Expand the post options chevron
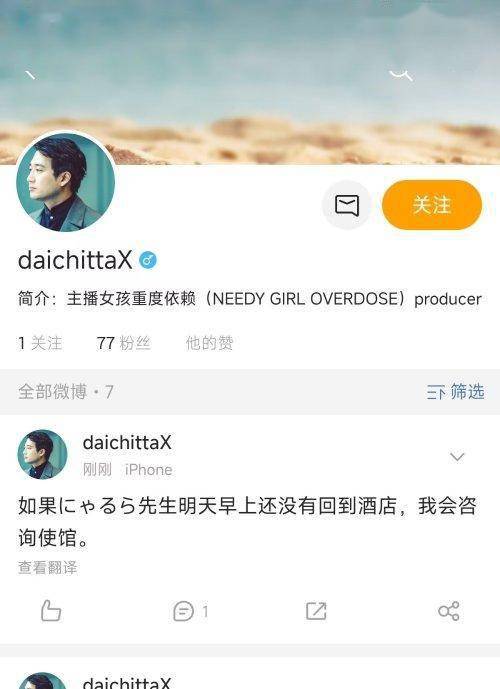The image size is (500, 689). 457,457
